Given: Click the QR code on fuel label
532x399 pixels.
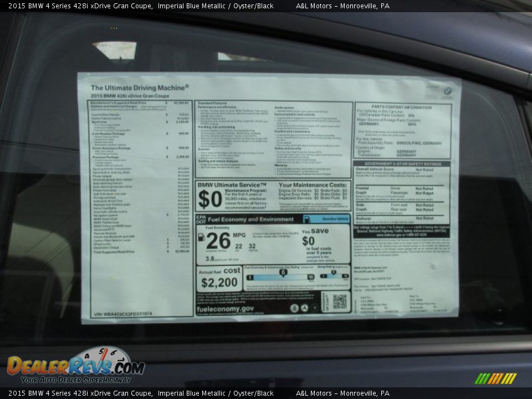Looking at the screenshot, I should coord(339,301).
